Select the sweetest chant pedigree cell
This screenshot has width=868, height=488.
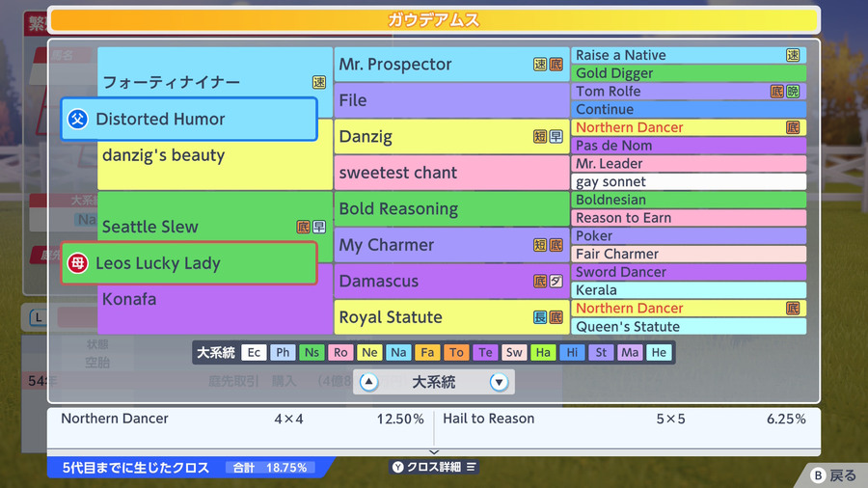[x=451, y=173]
